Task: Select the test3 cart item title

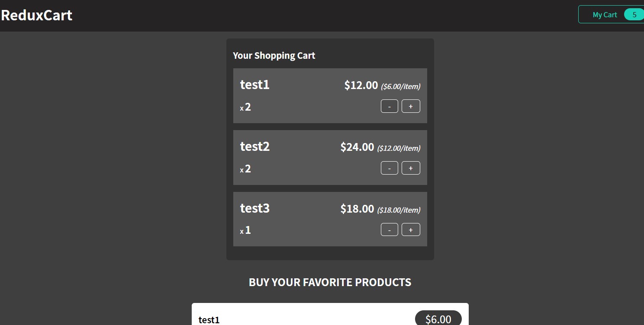Action: point(254,208)
